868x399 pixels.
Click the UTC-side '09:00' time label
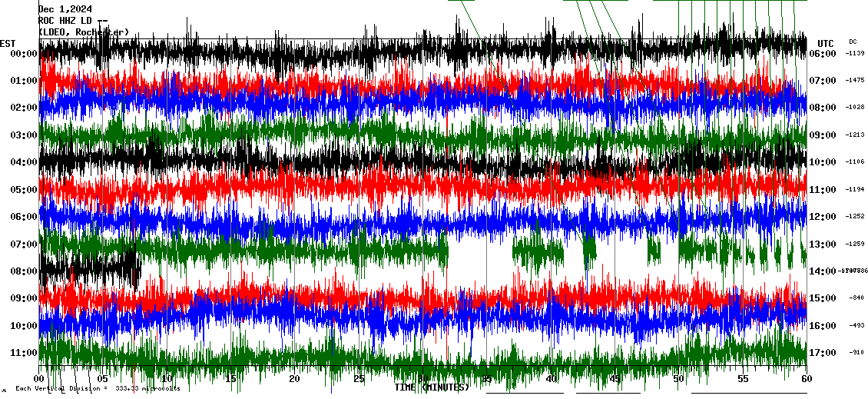point(823,135)
